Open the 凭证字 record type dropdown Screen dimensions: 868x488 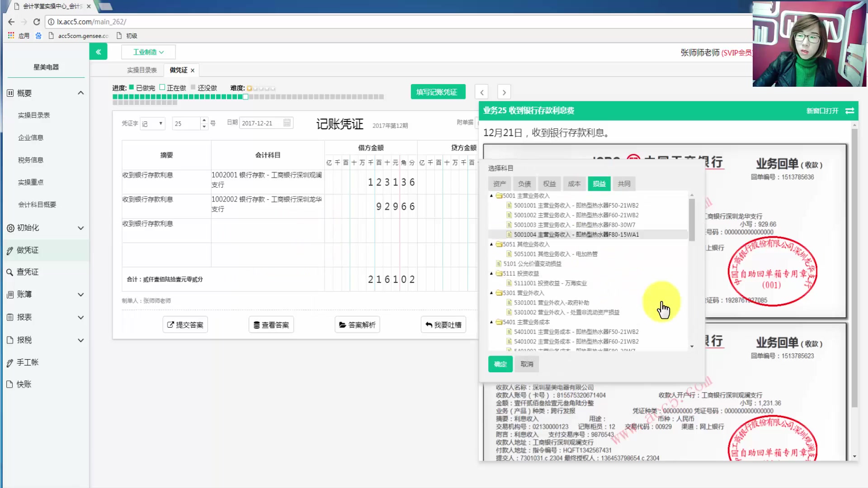152,123
